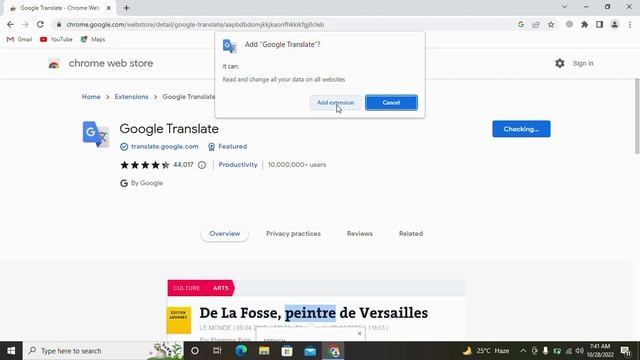Click the 44,017 ratings count

point(183,165)
